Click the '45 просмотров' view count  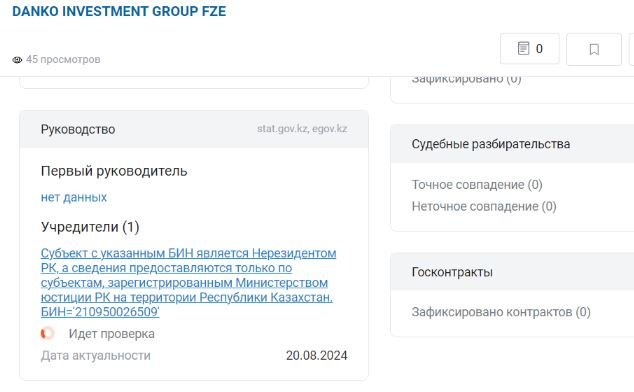pos(63,59)
